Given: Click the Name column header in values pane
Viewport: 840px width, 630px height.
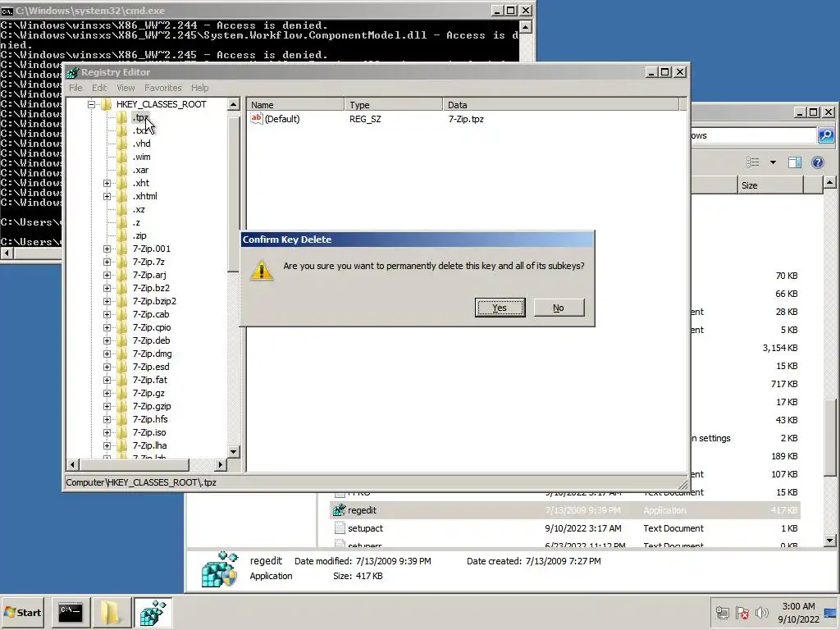Looking at the screenshot, I should [295, 105].
